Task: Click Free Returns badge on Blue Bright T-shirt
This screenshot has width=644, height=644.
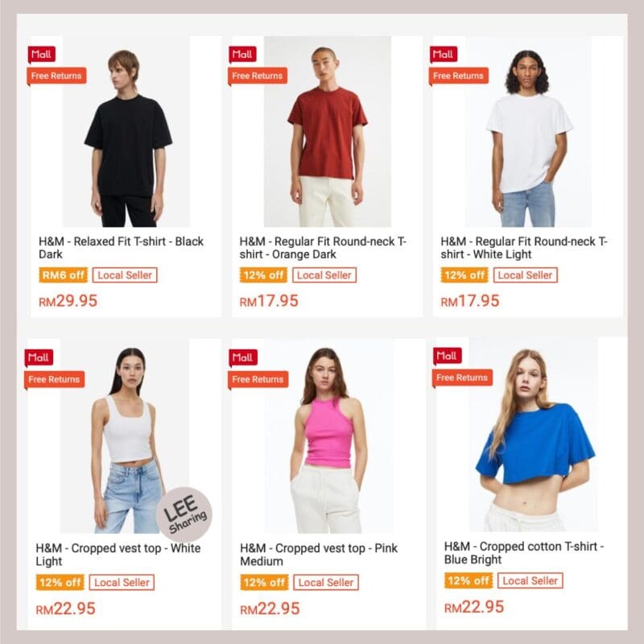Action: click(x=462, y=378)
